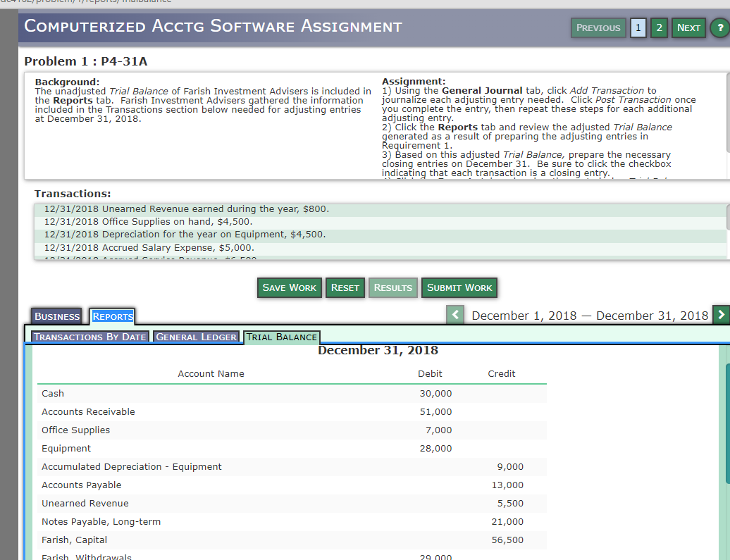Open the Trial Balance tab
The width and height of the screenshot is (730, 560).
[281, 337]
